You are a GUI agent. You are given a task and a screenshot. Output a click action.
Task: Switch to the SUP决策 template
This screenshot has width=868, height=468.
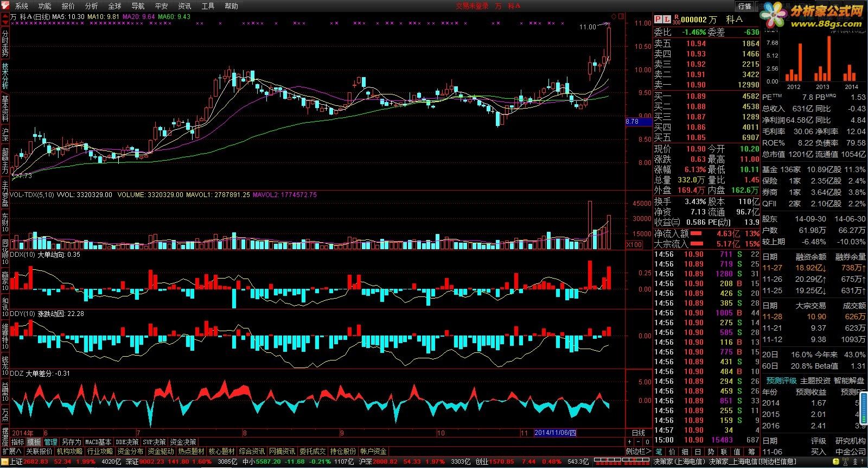[155, 442]
